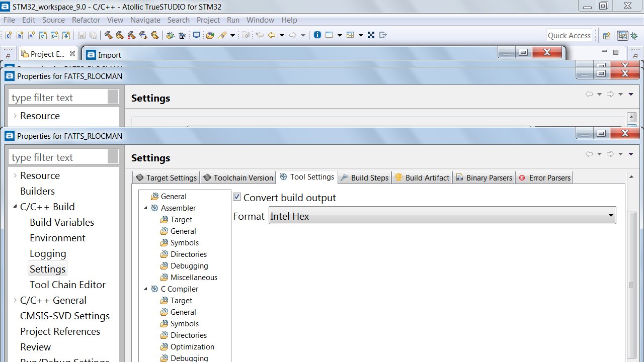Toggle the Convert build output checkbox
Screen dimensions: 644x362
pos(237,197)
